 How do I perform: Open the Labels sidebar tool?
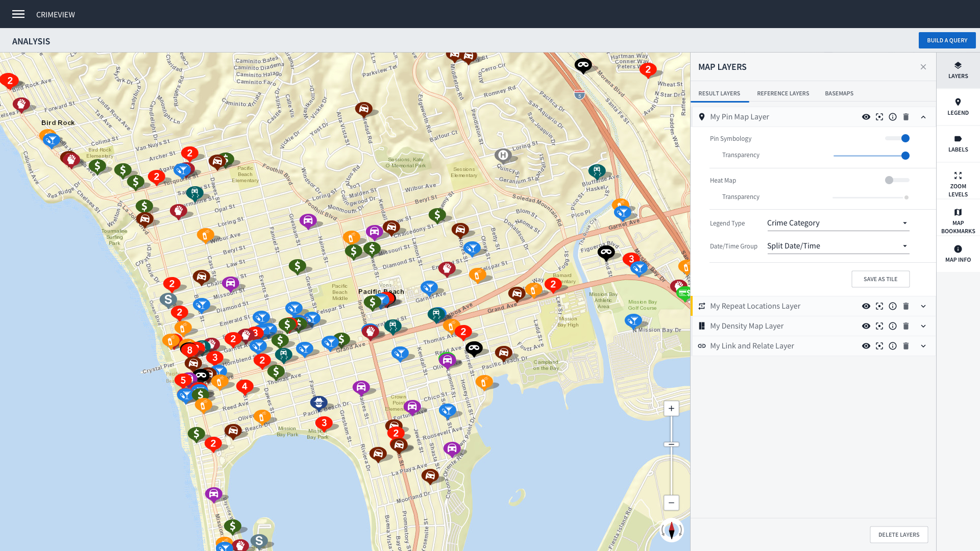click(958, 143)
